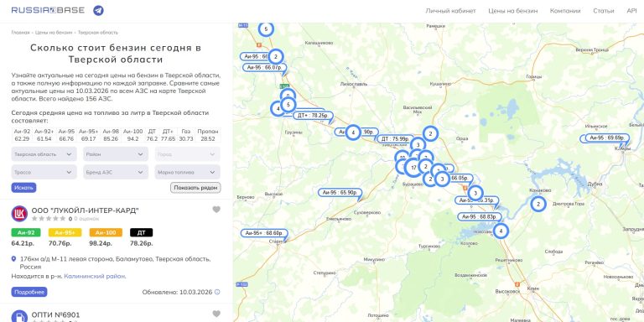644x322 pixels.
Task: Expand cluster 2 below Васильевский Мох
Action: pyautogui.click(x=430, y=133)
